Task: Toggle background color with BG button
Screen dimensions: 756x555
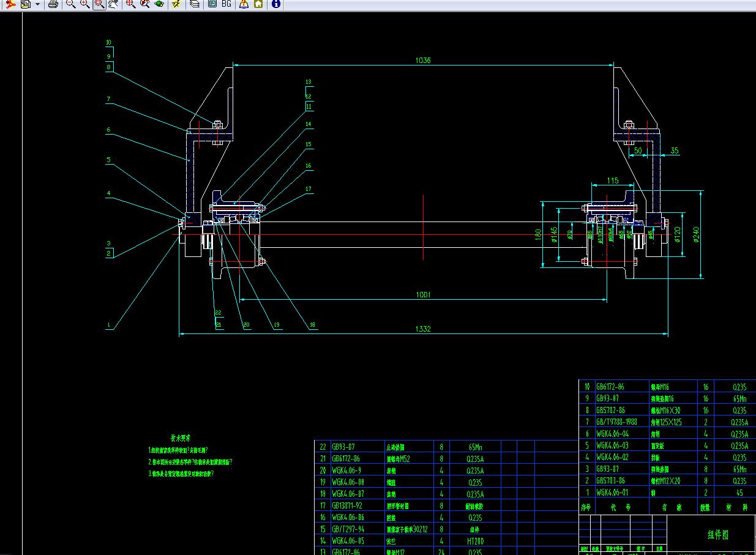Action: [x=226, y=4]
